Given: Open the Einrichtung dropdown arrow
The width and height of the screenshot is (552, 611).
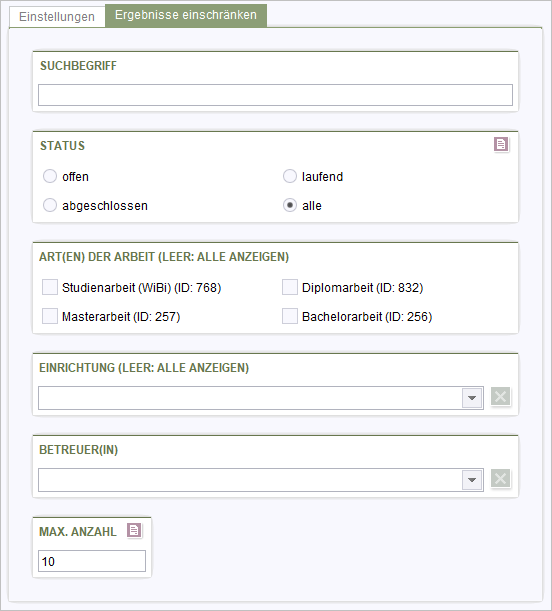Looking at the screenshot, I should [472, 398].
